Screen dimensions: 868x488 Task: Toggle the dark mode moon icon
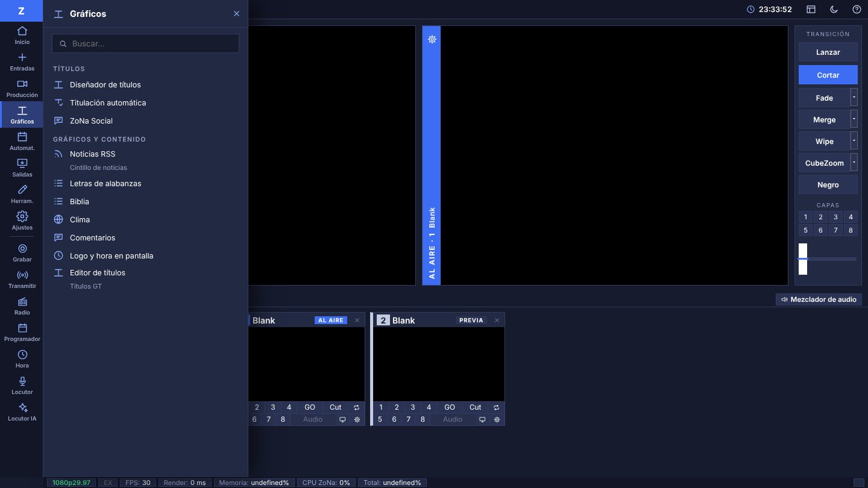coord(834,10)
